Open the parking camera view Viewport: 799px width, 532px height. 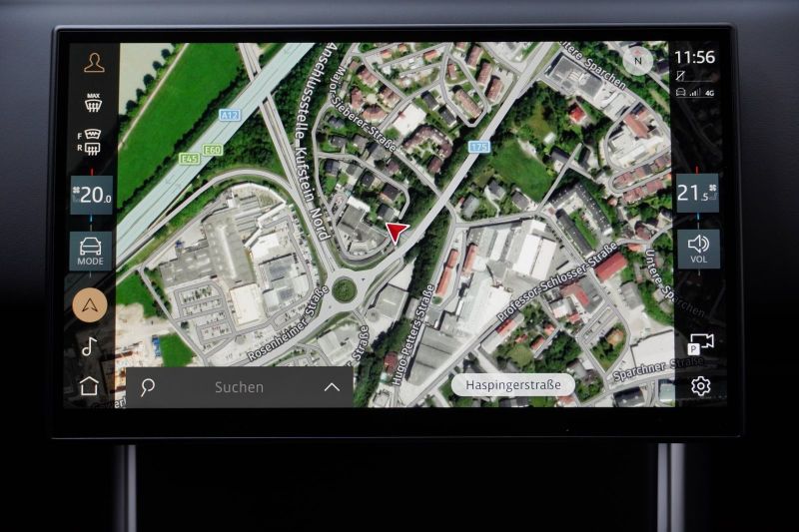coord(700,343)
